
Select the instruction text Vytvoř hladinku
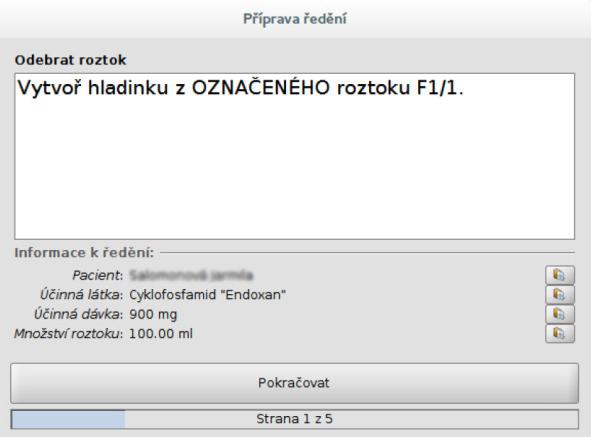pyautogui.click(x=93, y=88)
